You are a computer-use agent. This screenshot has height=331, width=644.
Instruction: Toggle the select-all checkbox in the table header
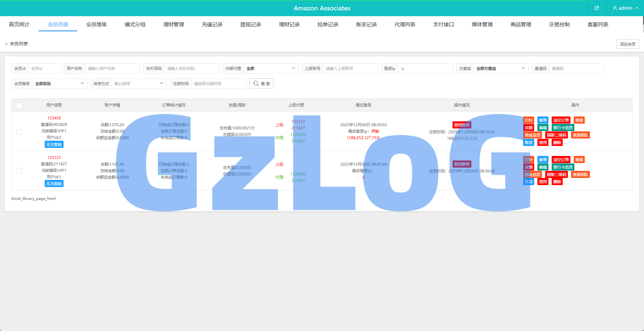[x=19, y=105]
